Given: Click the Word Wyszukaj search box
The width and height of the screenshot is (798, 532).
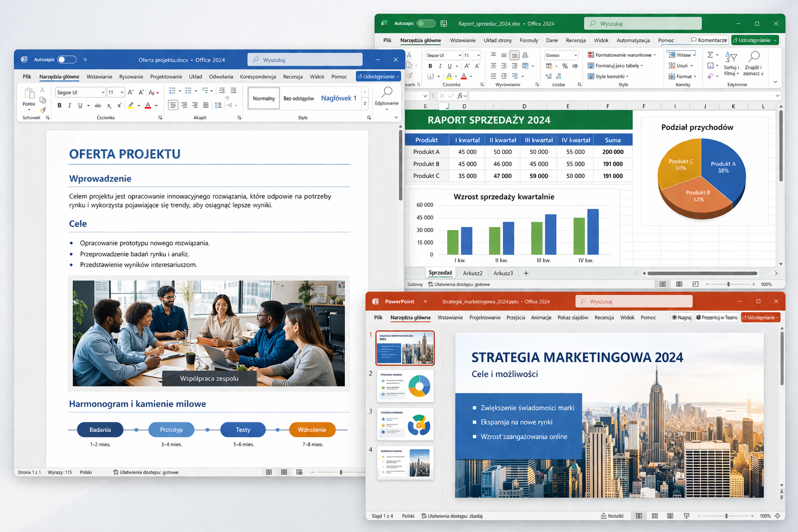Looking at the screenshot, I should click(x=305, y=60).
